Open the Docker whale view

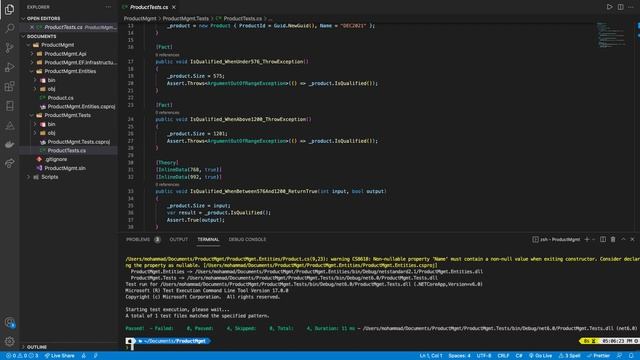pyautogui.click(x=9, y=144)
